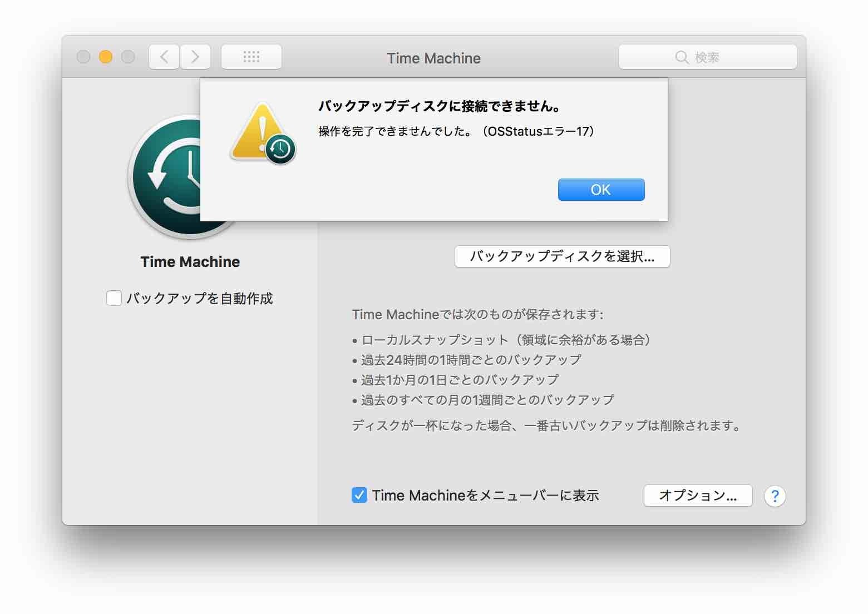Open help with the question mark button

click(775, 496)
